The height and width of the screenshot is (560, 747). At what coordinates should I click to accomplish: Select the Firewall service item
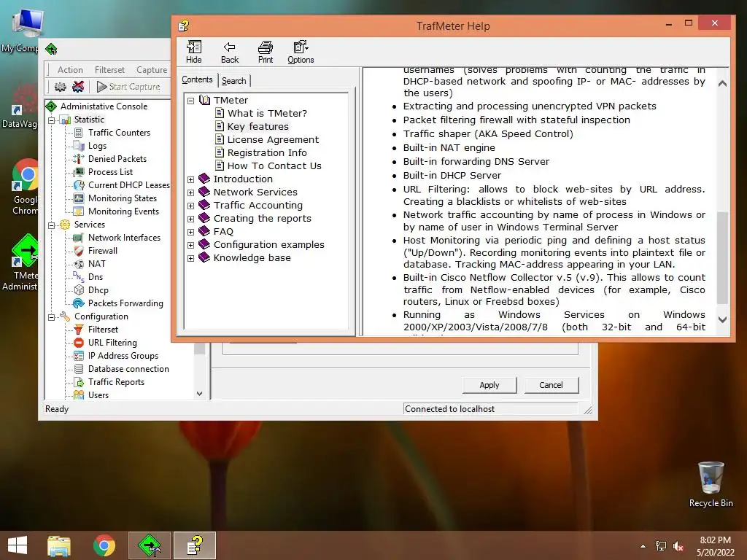pos(102,251)
